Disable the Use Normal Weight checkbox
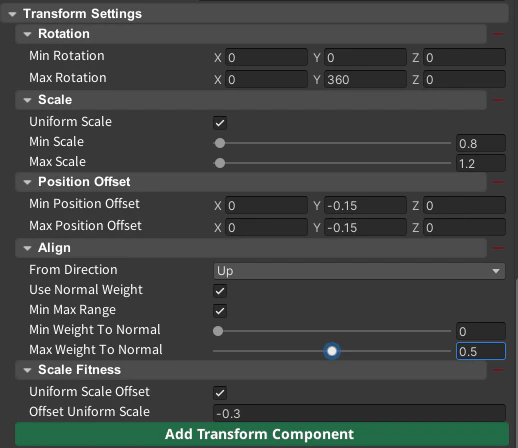 pos(220,291)
